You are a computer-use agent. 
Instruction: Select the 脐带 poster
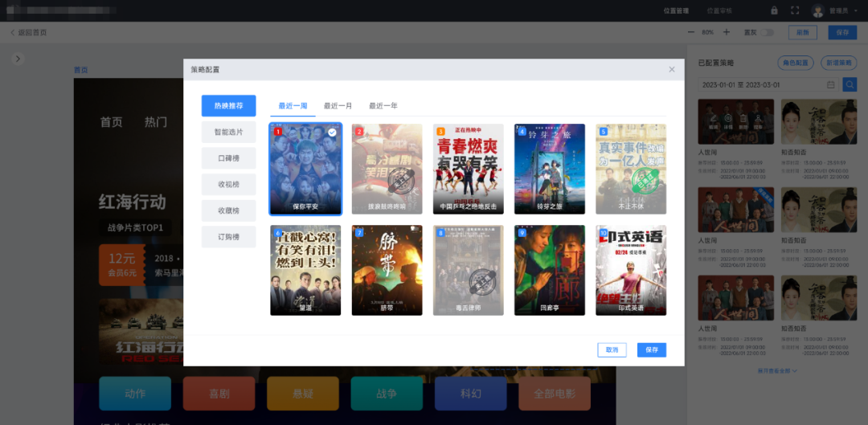[x=387, y=270]
